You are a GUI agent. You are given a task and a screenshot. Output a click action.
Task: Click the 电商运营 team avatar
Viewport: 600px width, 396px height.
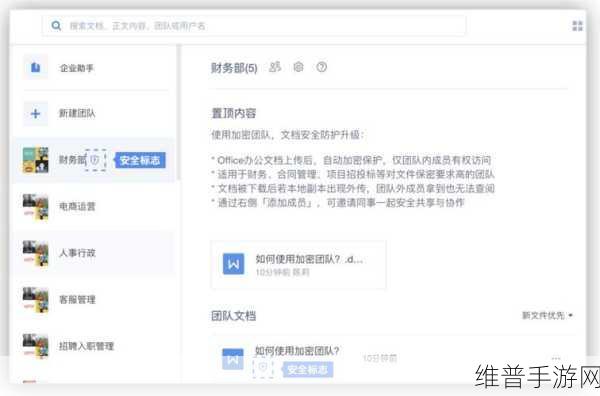click(36, 207)
